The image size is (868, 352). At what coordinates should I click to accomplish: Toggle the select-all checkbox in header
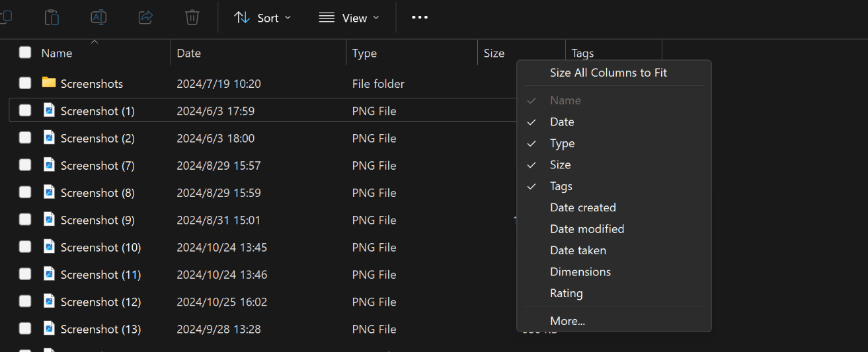(25, 52)
